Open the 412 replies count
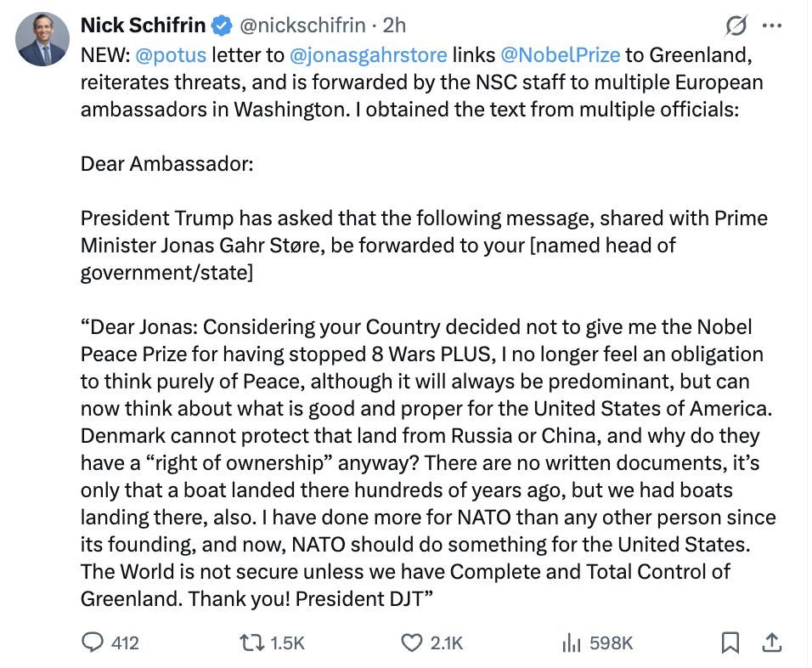 coord(125,643)
